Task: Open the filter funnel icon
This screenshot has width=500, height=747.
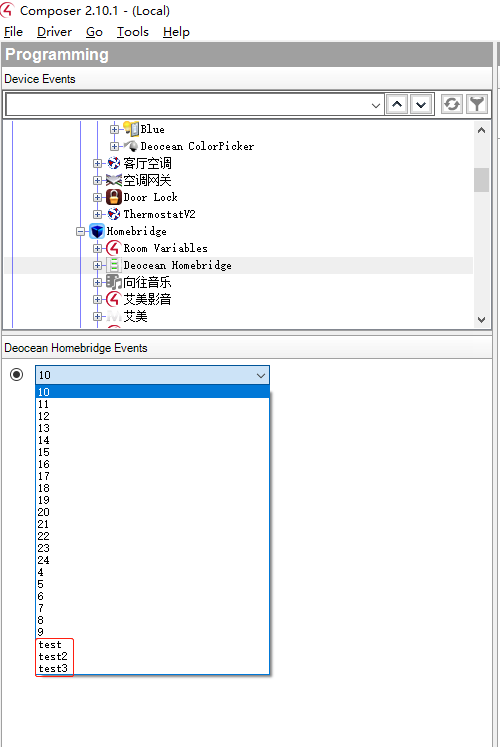Action: tap(477, 104)
